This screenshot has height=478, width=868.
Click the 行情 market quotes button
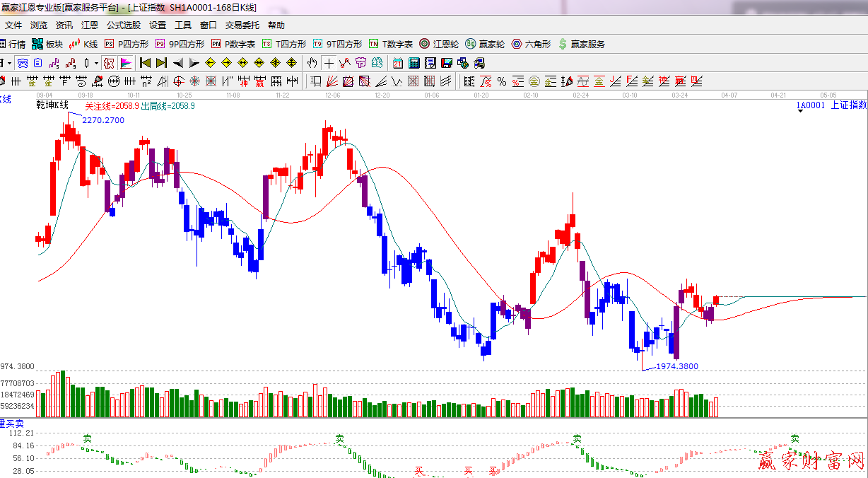click(13, 44)
